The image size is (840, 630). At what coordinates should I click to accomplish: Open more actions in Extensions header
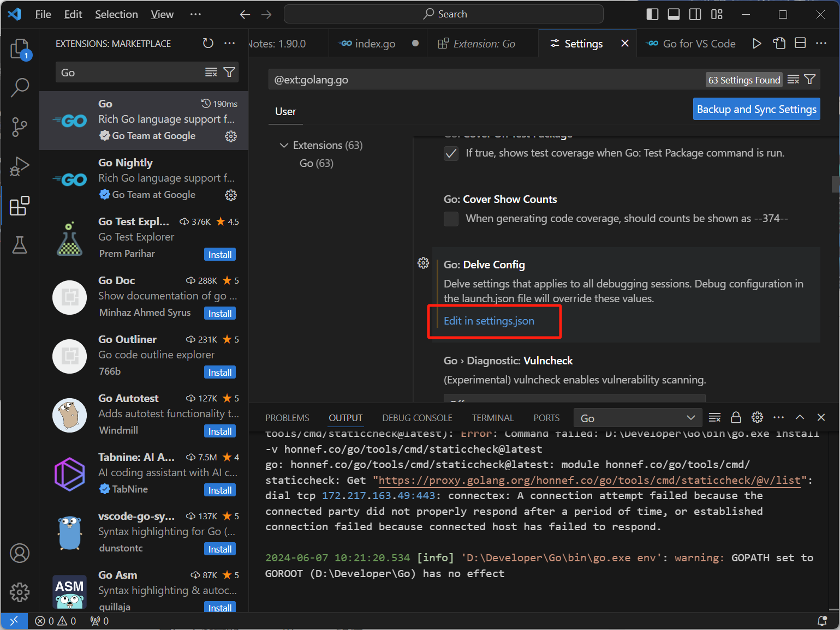pyautogui.click(x=230, y=43)
